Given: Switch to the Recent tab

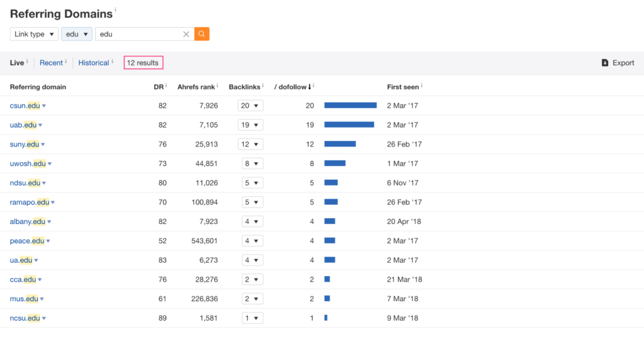Looking at the screenshot, I should pos(51,63).
